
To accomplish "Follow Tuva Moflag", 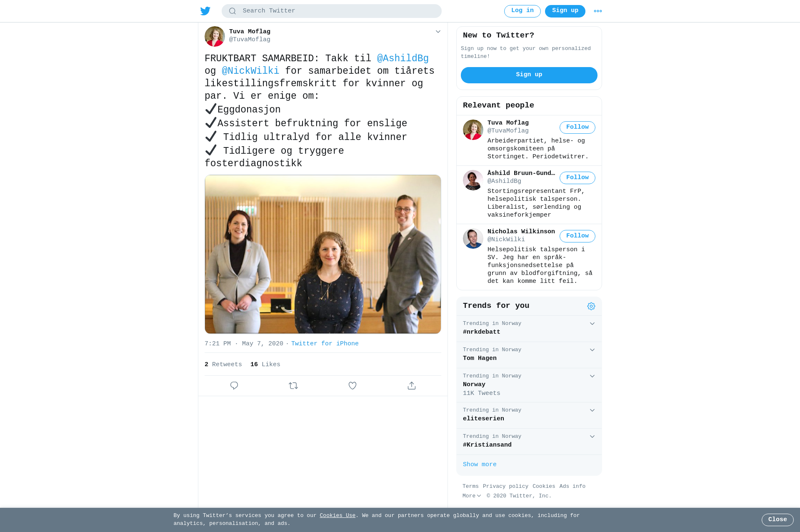I will [577, 127].
